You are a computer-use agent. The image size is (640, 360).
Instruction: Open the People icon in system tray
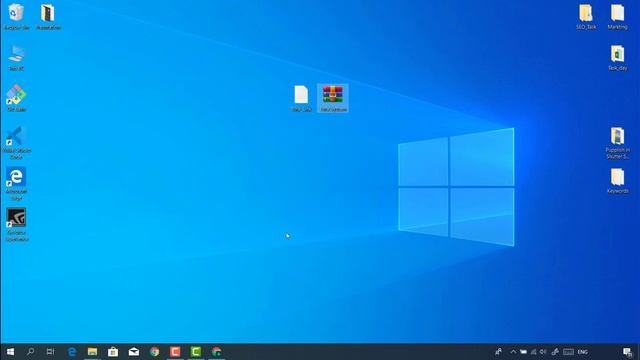point(498,352)
